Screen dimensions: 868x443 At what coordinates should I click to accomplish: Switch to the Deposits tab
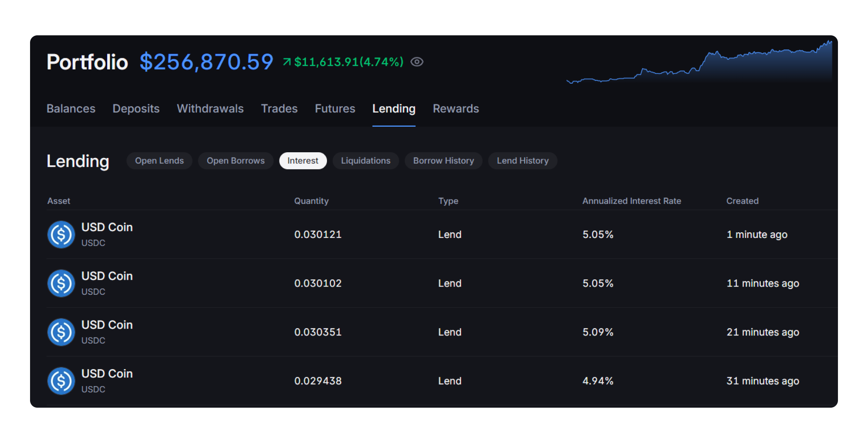click(136, 108)
